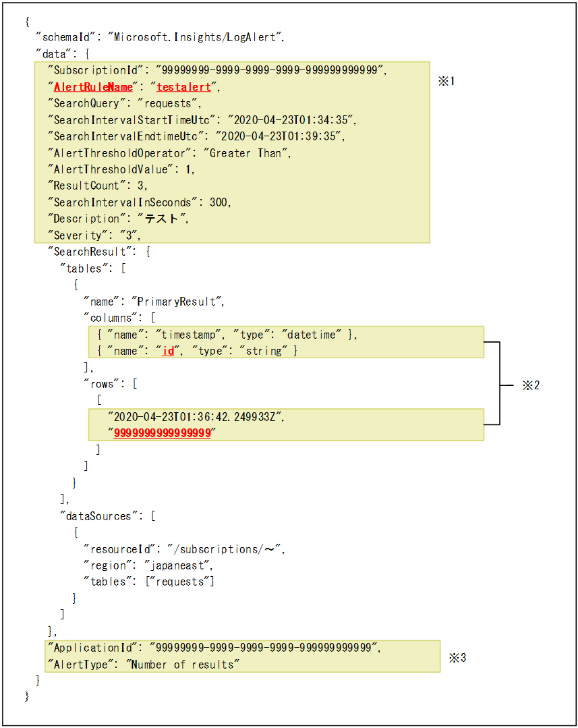Click the "ResultCount": 3 line
578x728 pixels.
(98, 186)
